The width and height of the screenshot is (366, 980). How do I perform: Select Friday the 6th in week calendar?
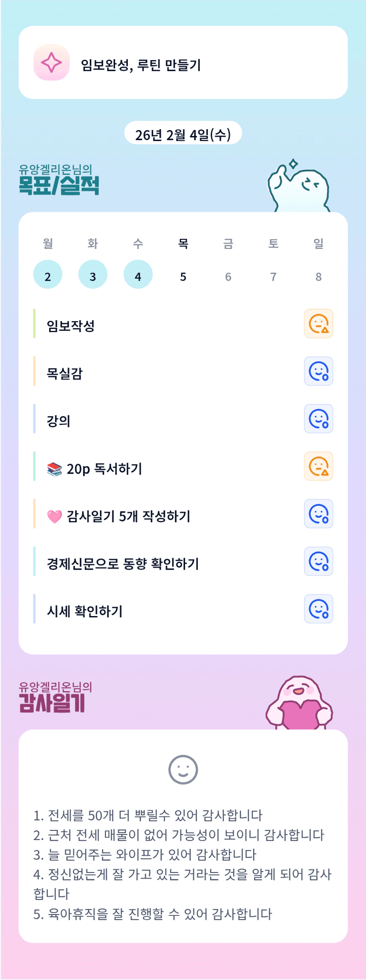click(228, 277)
